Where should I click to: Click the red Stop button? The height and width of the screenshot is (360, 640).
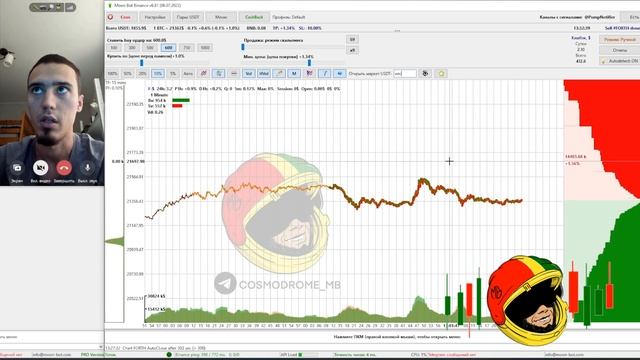121,17
